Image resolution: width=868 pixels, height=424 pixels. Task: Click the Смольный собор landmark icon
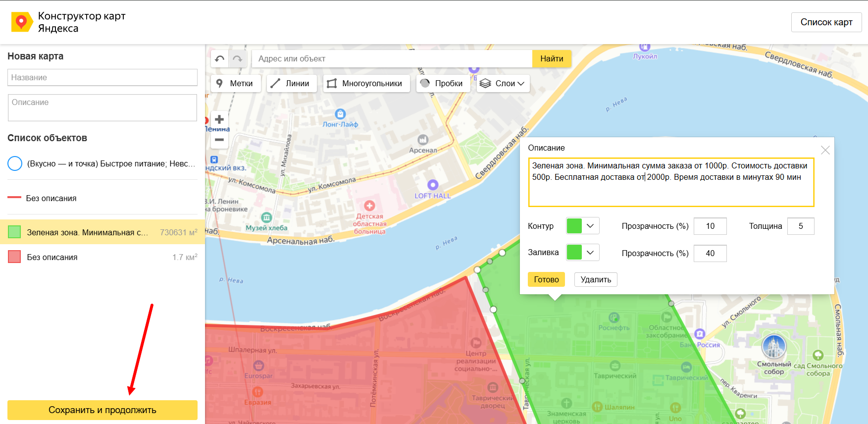(x=774, y=346)
